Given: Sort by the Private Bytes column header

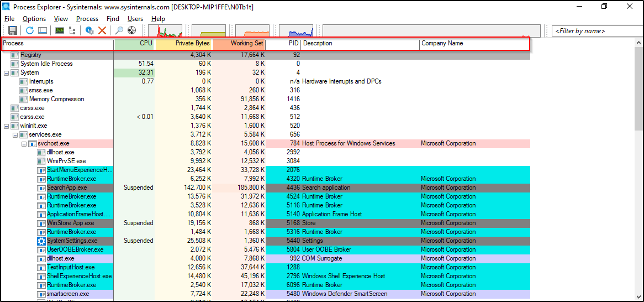Looking at the screenshot, I should pos(183,43).
